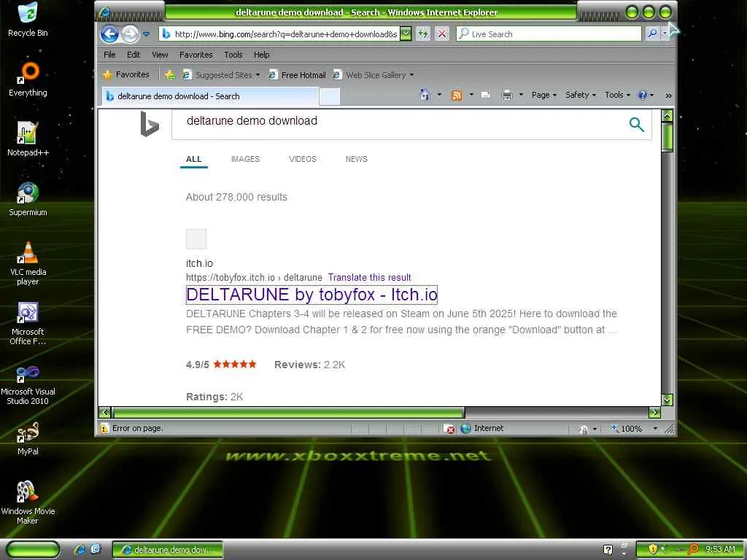Click in the Live Search box
Screen dimensions: 747x560
point(549,34)
